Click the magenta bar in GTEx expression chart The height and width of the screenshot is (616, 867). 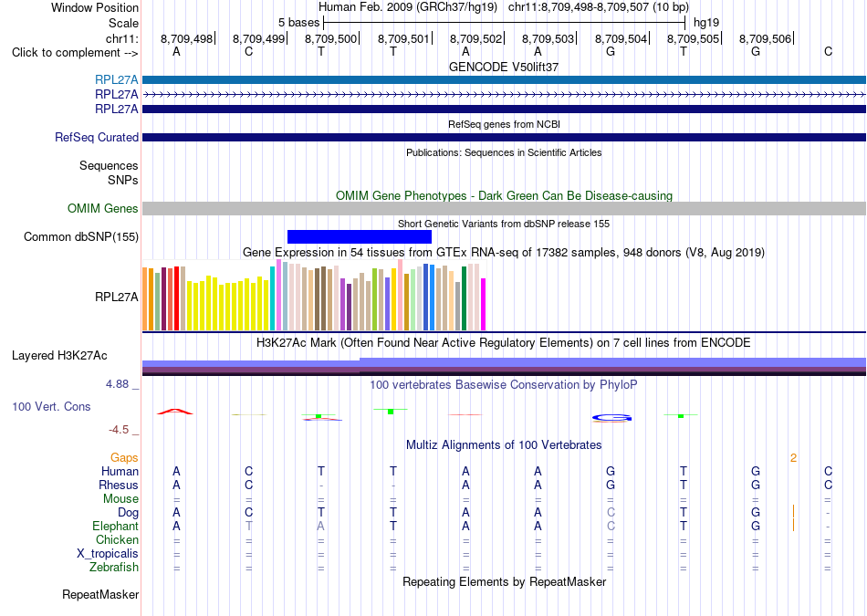pyautogui.click(x=483, y=304)
